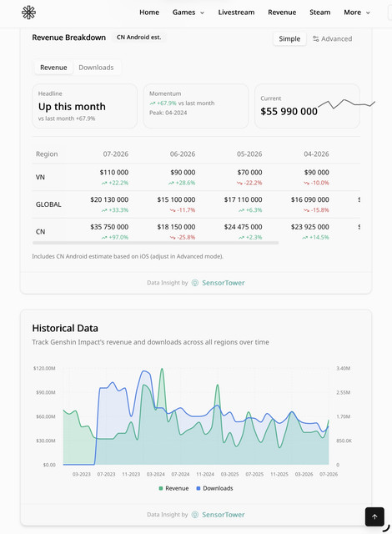This screenshot has height=534, width=392.
Task: Click the 03-2024 chart axis label
Action: (x=155, y=474)
